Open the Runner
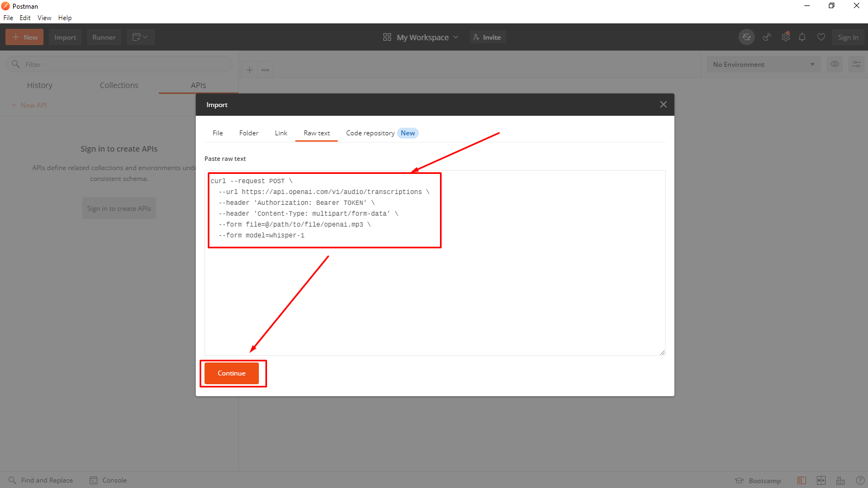 (x=104, y=37)
